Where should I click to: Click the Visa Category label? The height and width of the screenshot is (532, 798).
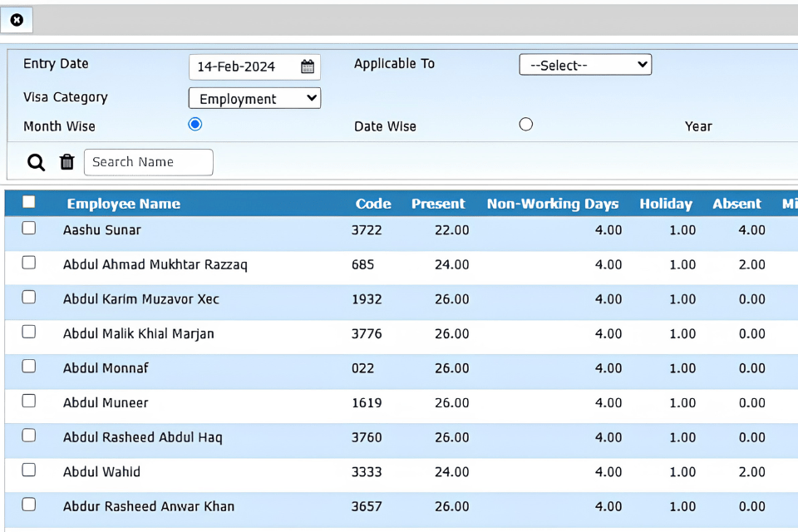[66, 97]
